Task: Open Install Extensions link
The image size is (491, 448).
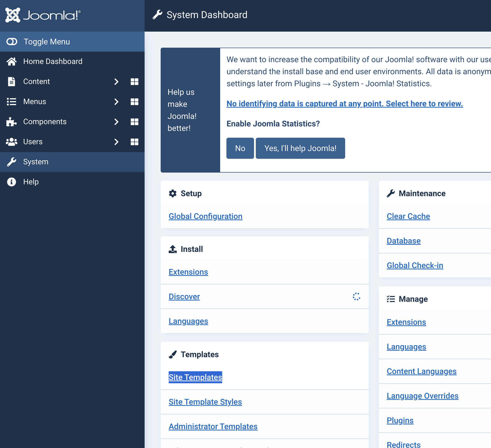Action: (188, 272)
